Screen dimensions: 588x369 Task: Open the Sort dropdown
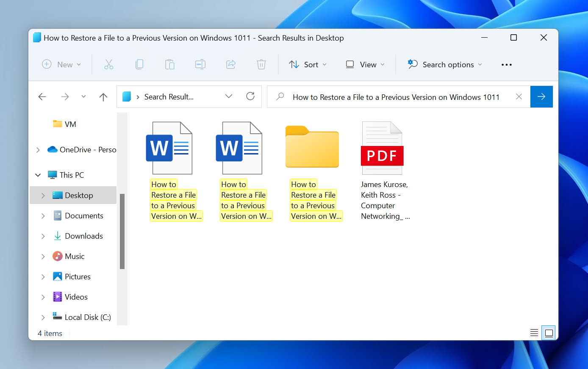(x=308, y=64)
